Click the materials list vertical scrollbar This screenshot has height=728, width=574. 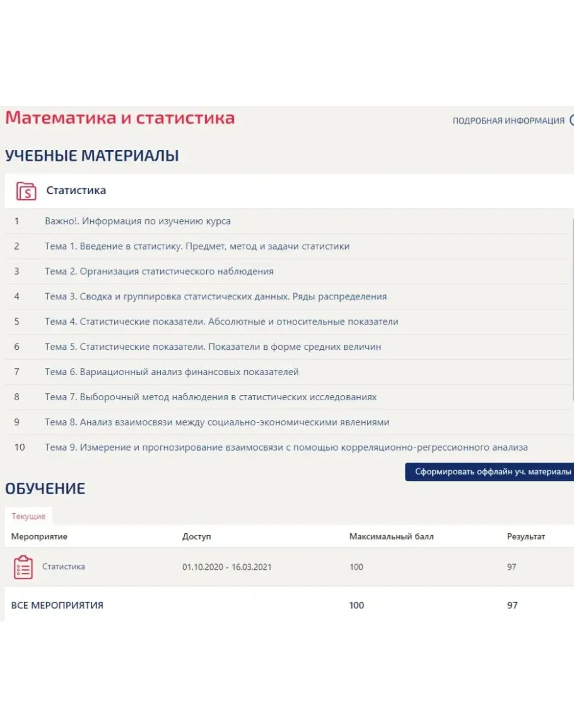[572, 309]
